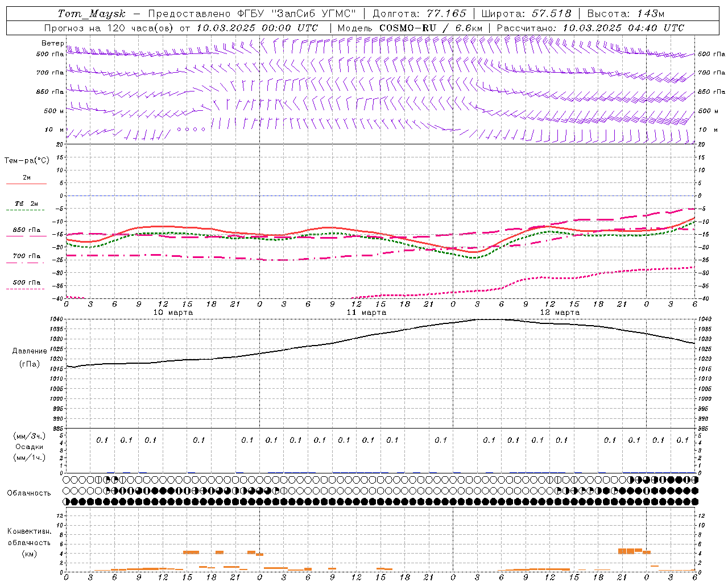Click the 'Тем-ра(°C)' temperature label
Image resolution: width=728 pixels, height=582 pixels.
(x=27, y=161)
